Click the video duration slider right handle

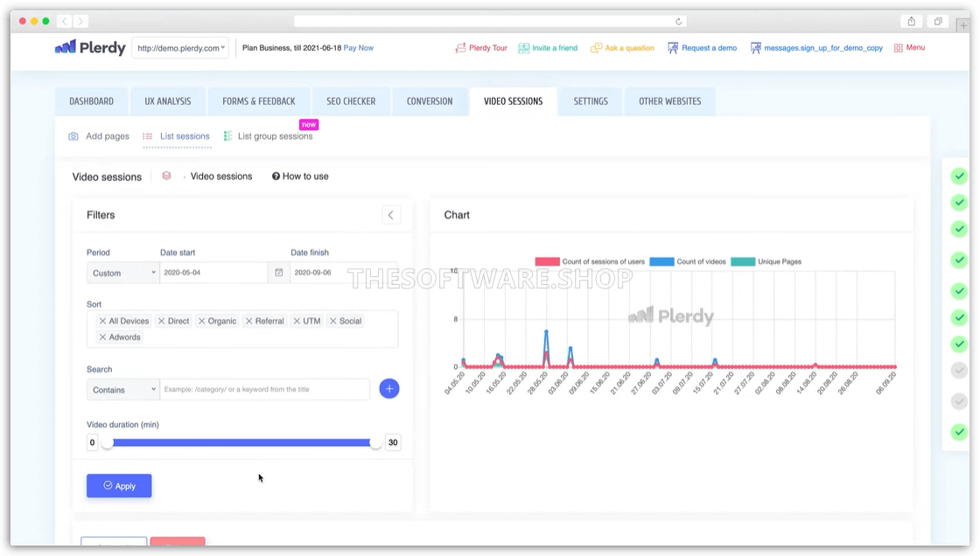click(375, 443)
